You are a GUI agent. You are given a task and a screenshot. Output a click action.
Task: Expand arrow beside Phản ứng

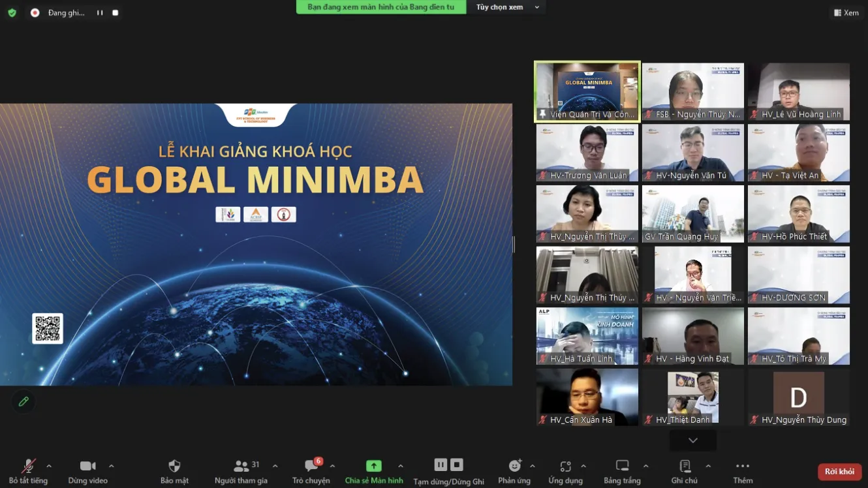click(533, 466)
